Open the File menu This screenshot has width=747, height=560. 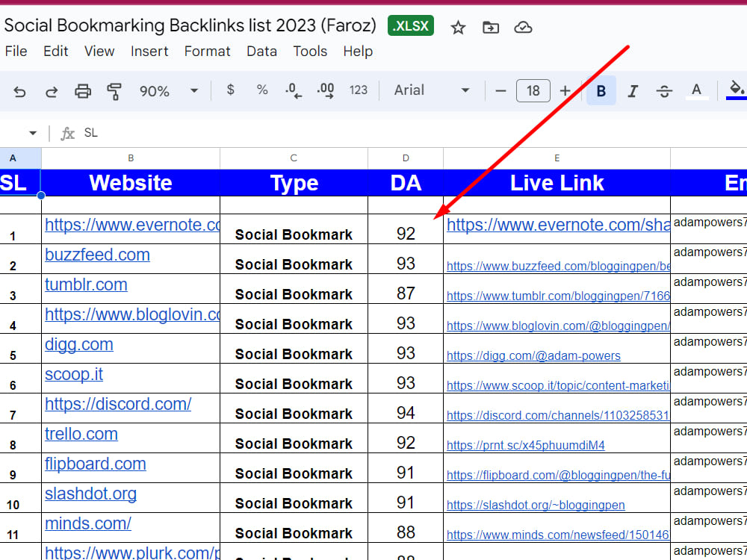(x=16, y=51)
